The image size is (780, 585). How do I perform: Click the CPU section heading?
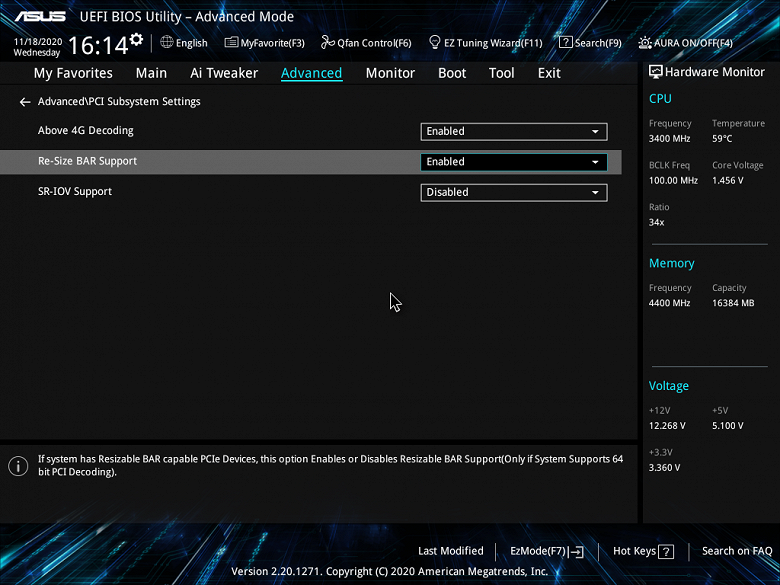660,98
